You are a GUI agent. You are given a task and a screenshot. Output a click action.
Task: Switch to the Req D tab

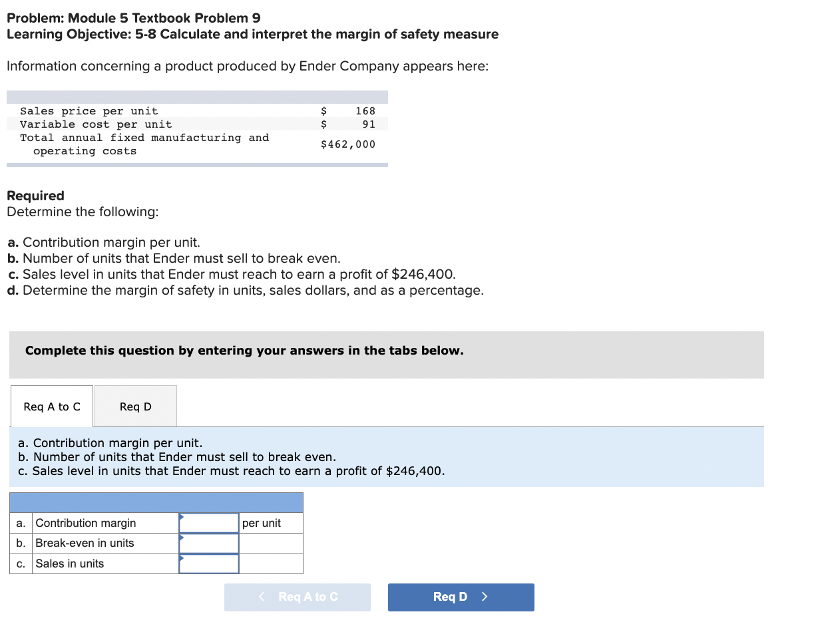pos(135,406)
